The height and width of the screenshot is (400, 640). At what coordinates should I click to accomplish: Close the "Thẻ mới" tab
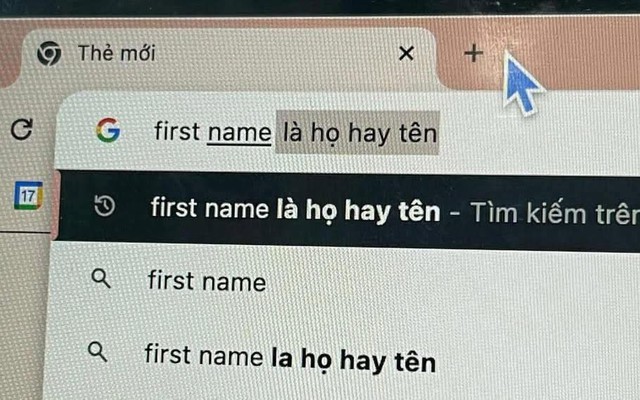click(x=406, y=53)
